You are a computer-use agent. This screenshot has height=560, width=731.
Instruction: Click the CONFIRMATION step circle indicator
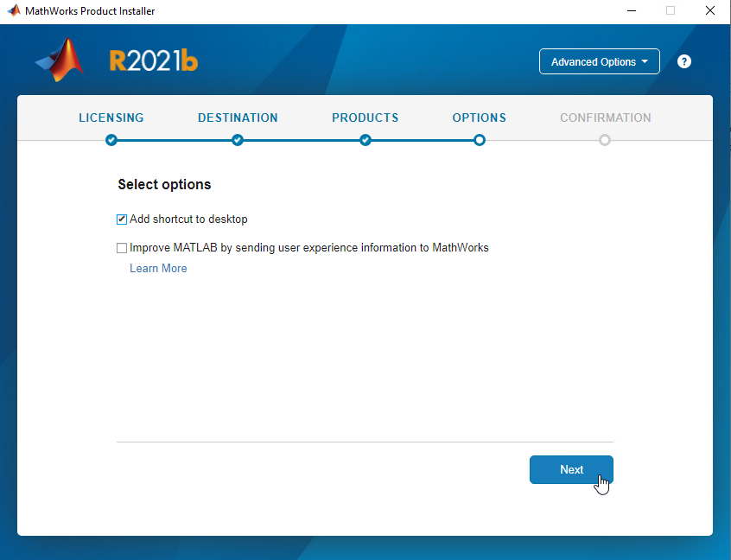[605, 139]
